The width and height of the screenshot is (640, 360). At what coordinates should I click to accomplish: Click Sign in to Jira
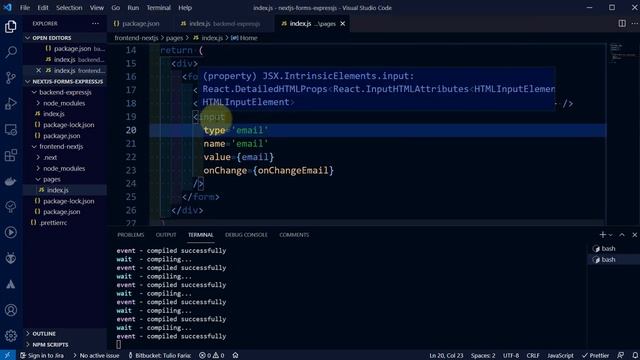(42, 356)
